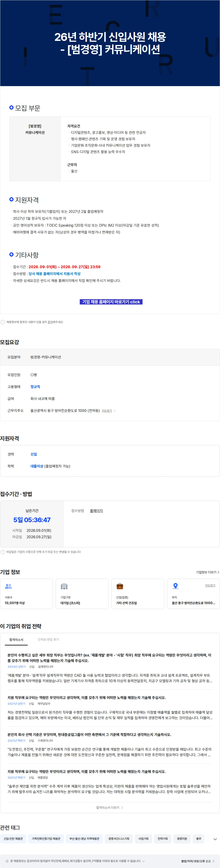
Task: Click the 대졸이상 education requirement text
Action: click(x=37, y=466)
